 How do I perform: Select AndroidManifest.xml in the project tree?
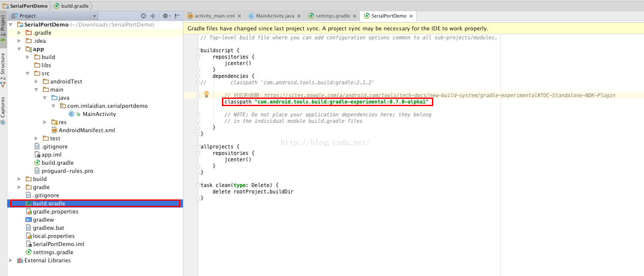pos(87,130)
